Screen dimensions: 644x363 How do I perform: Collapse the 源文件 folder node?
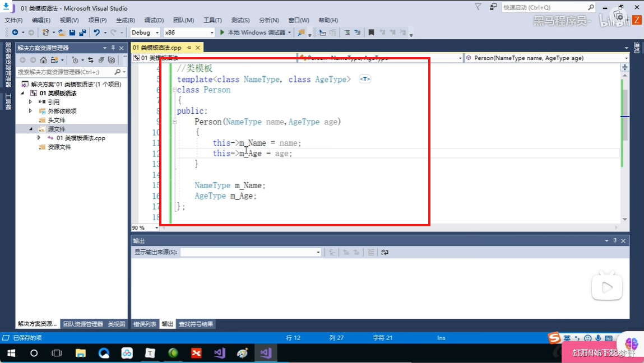coord(30,128)
